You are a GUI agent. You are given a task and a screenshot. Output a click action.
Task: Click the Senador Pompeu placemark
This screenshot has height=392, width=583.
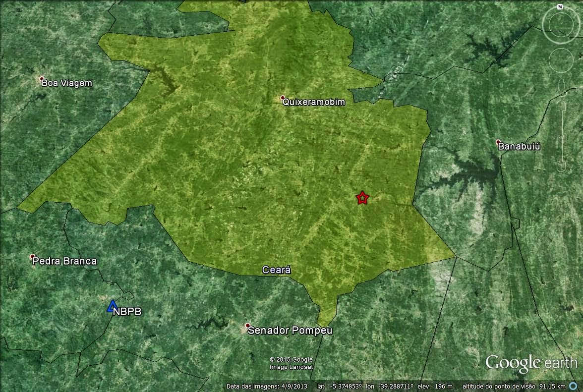tap(247, 326)
